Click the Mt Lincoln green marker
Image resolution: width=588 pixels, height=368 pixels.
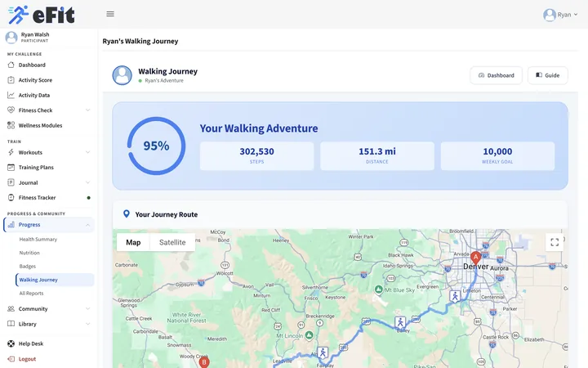[x=309, y=335]
